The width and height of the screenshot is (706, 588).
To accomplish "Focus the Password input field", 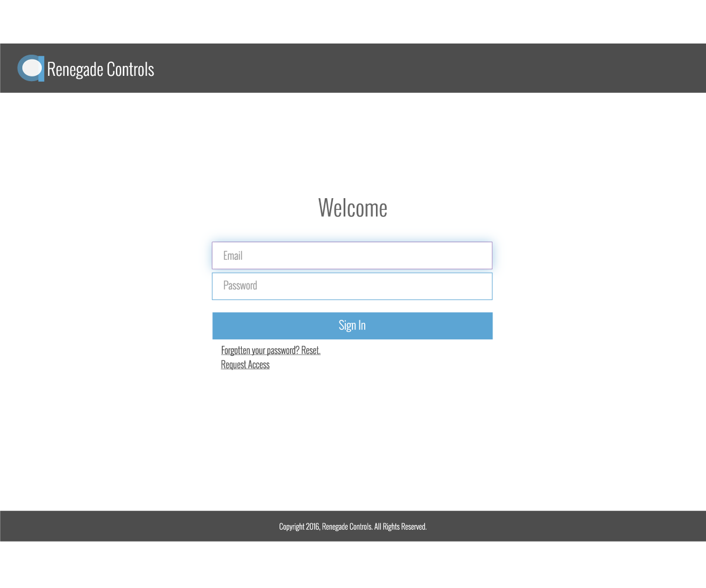I will (352, 286).
